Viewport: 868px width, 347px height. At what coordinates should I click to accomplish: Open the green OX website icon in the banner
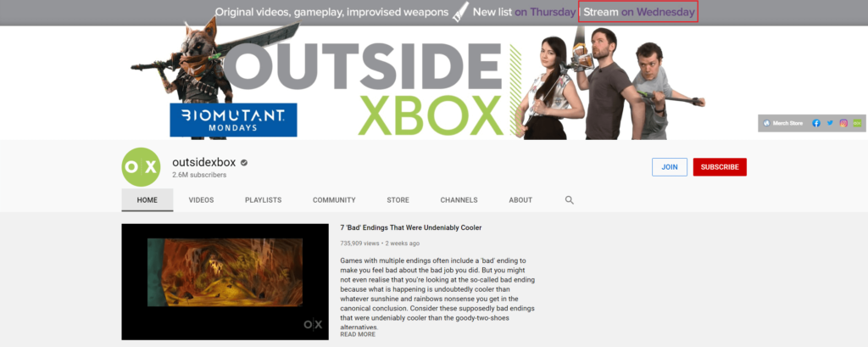tap(856, 123)
